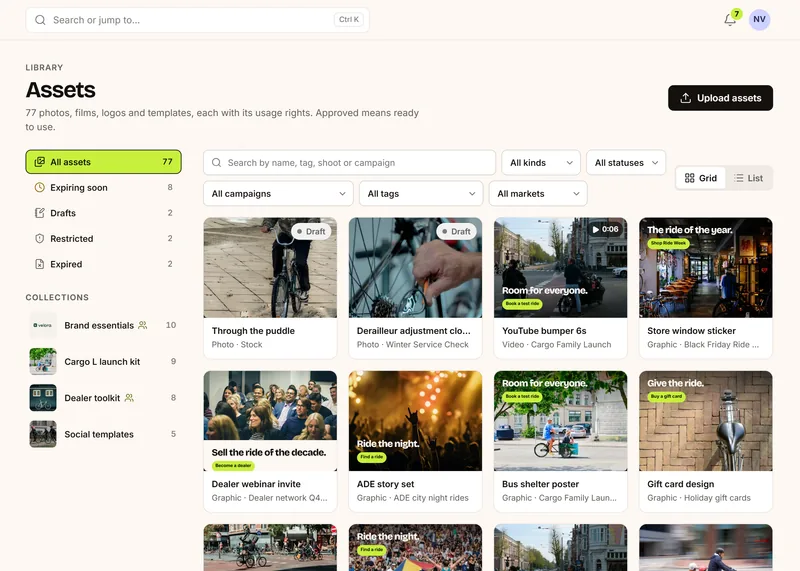800x571 pixels.
Task: Click the notifications bell icon
Action: [730, 20]
